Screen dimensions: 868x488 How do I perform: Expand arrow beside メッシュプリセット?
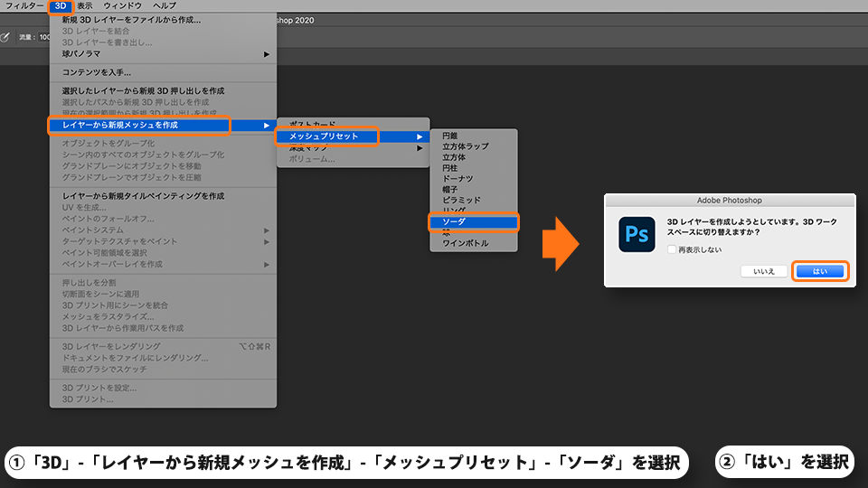(420, 136)
